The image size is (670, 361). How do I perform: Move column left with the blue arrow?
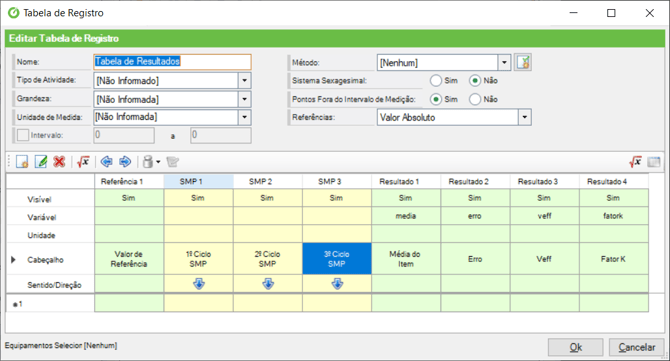106,162
